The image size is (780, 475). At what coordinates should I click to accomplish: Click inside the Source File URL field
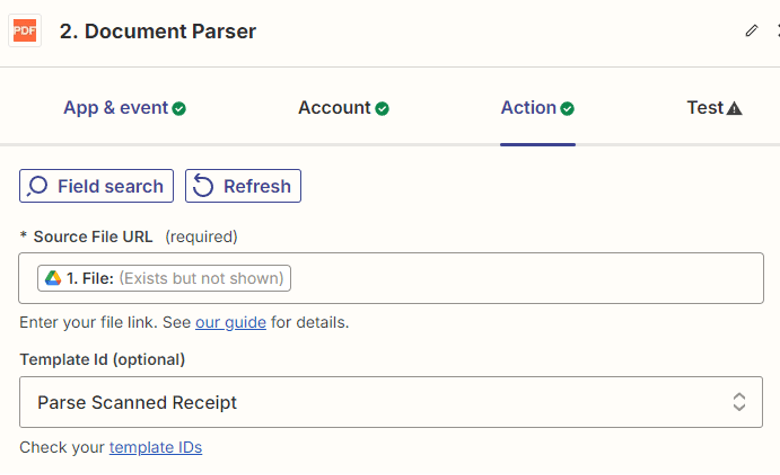[520, 278]
